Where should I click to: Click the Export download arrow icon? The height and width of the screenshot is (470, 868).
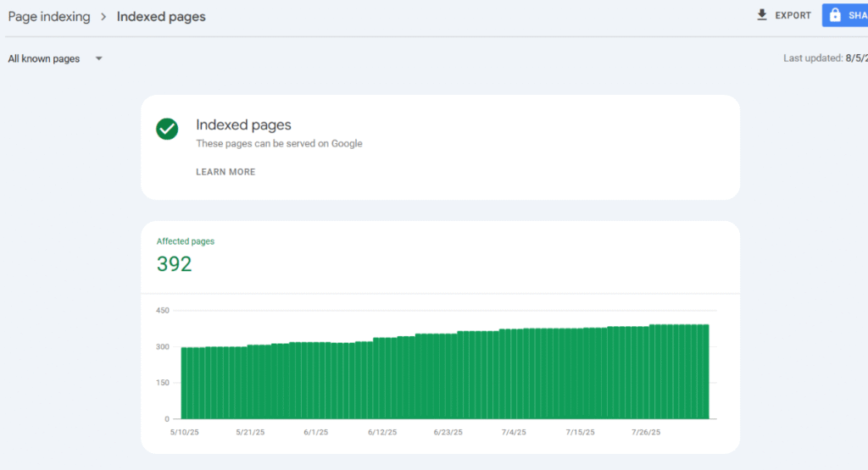pos(762,15)
